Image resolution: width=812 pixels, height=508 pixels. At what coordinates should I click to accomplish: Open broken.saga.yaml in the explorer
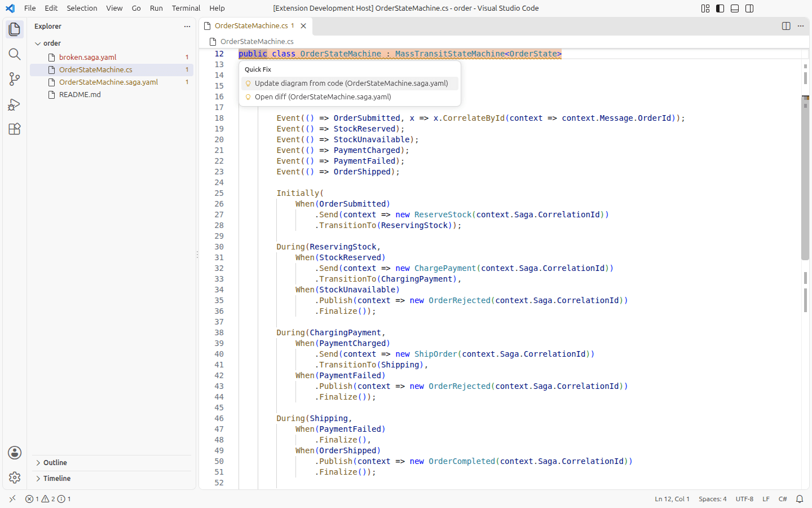click(112, 58)
